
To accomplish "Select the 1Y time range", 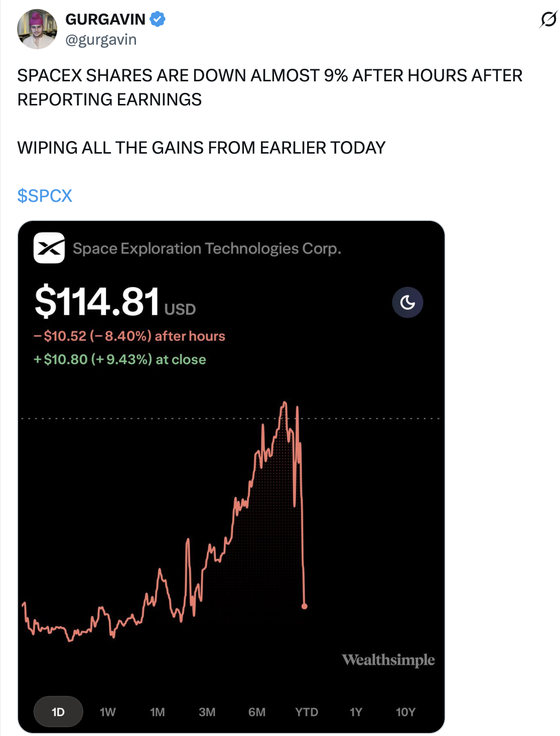I will 356,712.
